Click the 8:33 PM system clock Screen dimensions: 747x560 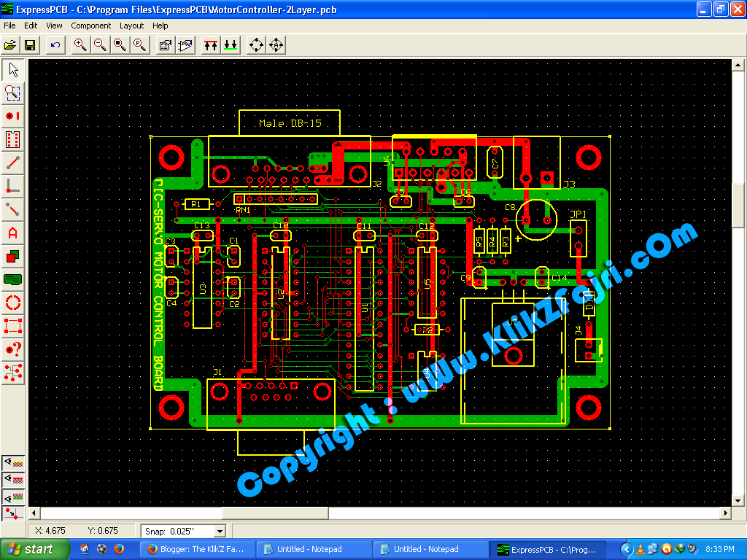tap(720, 550)
